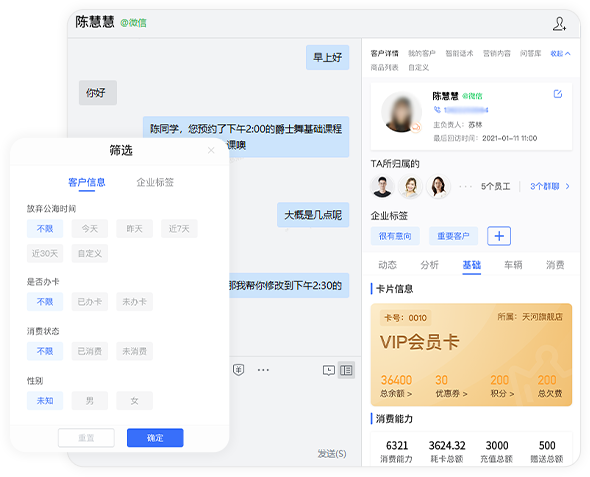Click the 5个员工 employee count

click(496, 186)
